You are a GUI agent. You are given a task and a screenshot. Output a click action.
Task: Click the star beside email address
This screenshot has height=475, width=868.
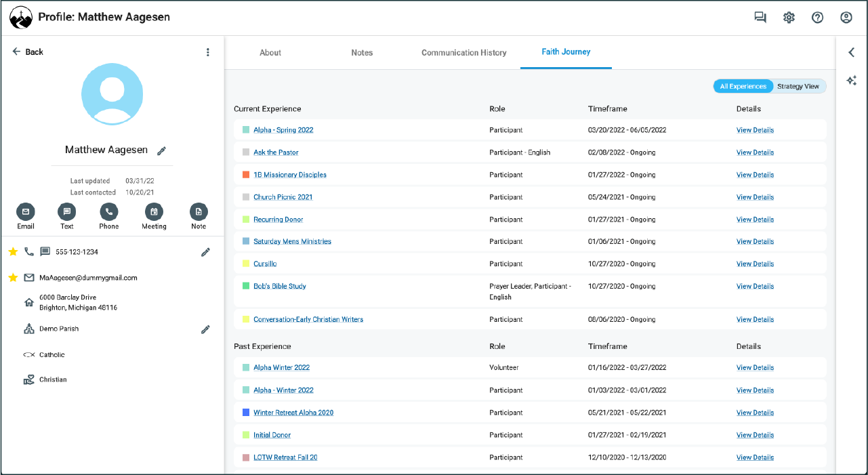13,278
